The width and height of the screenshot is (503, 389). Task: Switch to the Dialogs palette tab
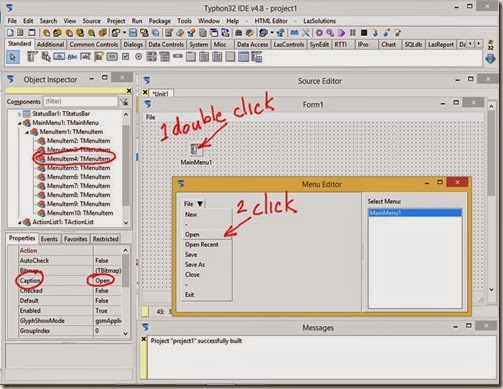tap(133, 45)
